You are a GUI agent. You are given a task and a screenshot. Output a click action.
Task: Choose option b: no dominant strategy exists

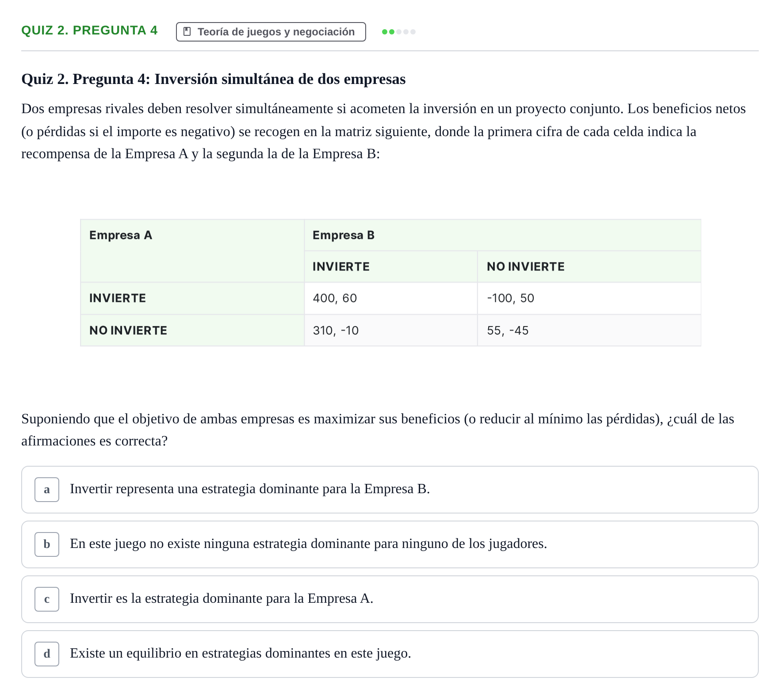click(390, 544)
